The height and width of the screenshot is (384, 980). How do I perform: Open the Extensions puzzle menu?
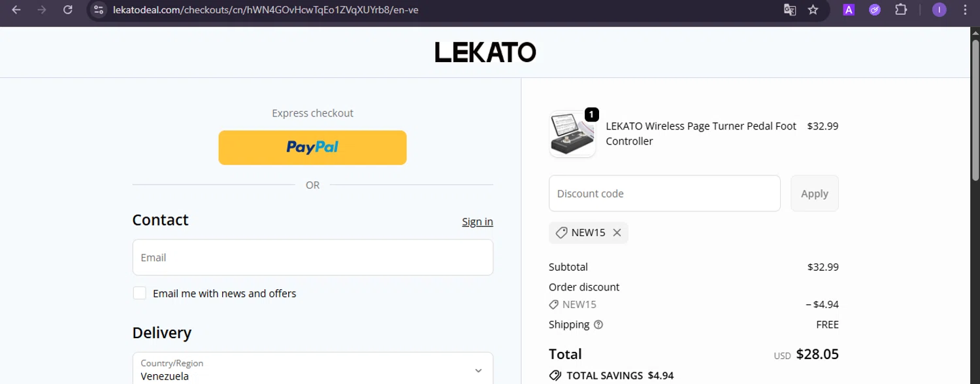pyautogui.click(x=901, y=10)
